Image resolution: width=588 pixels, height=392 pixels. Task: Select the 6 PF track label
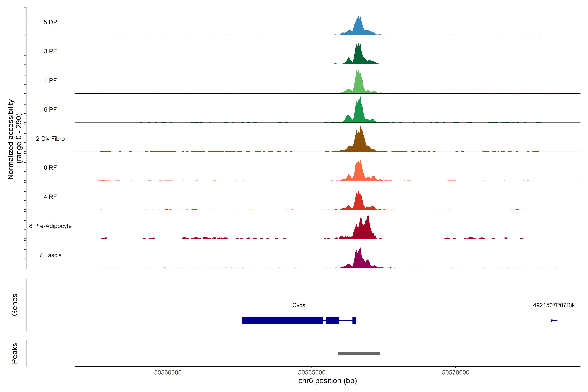(x=50, y=109)
